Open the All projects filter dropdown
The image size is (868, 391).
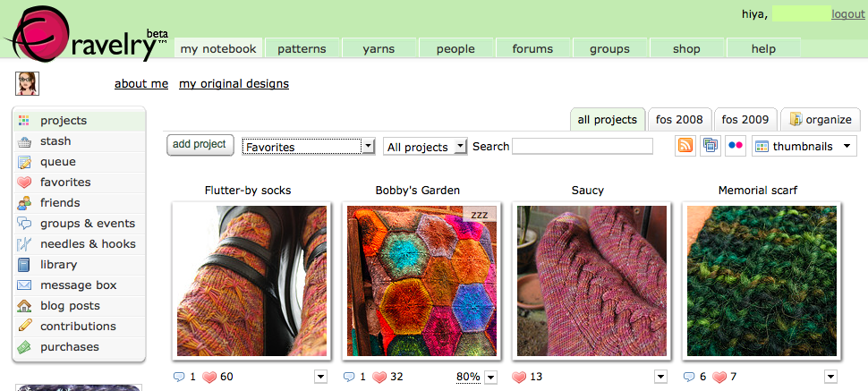click(425, 147)
